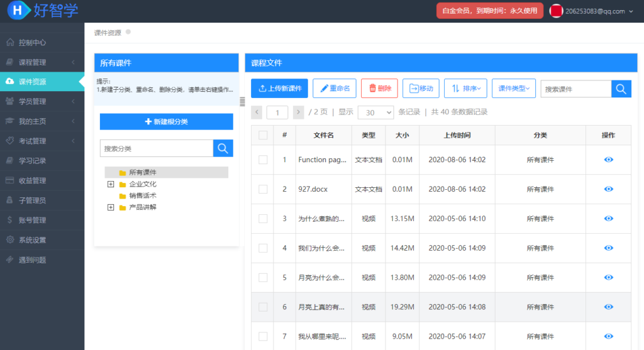Image resolution: width=644 pixels, height=350 pixels.
Task: Click the icon beside 考试管理
Action: (x=10, y=140)
